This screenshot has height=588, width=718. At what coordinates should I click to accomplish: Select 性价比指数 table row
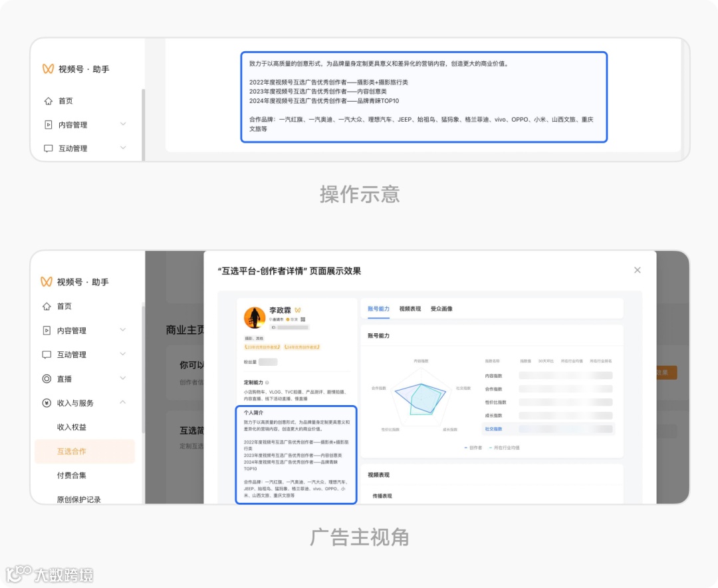(x=548, y=402)
